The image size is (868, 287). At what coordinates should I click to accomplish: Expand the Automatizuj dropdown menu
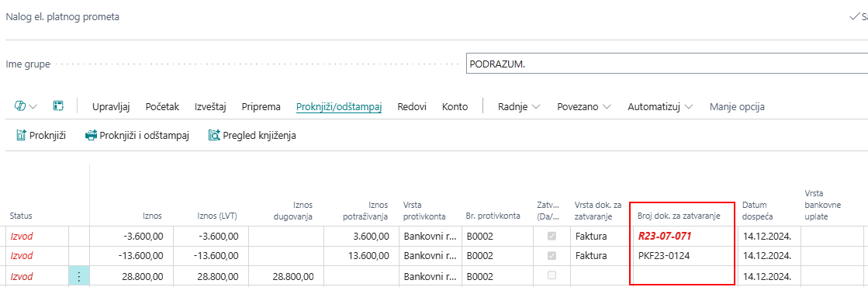[x=660, y=107]
